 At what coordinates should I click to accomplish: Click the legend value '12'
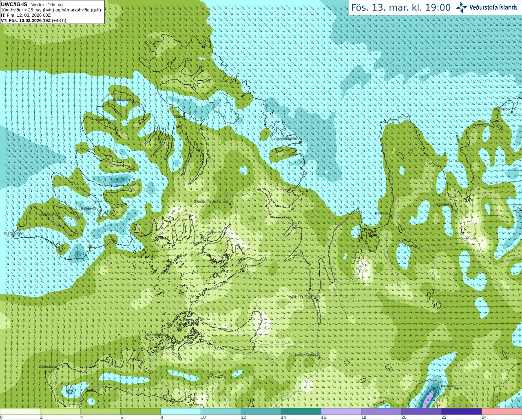pos(243,417)
